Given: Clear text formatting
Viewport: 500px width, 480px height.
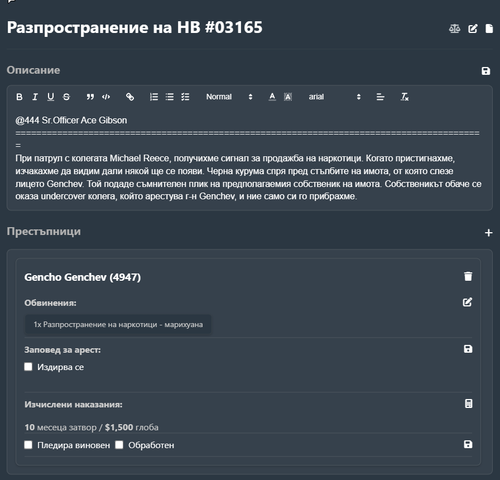Looking at the screenshot, I should (404, 97).
